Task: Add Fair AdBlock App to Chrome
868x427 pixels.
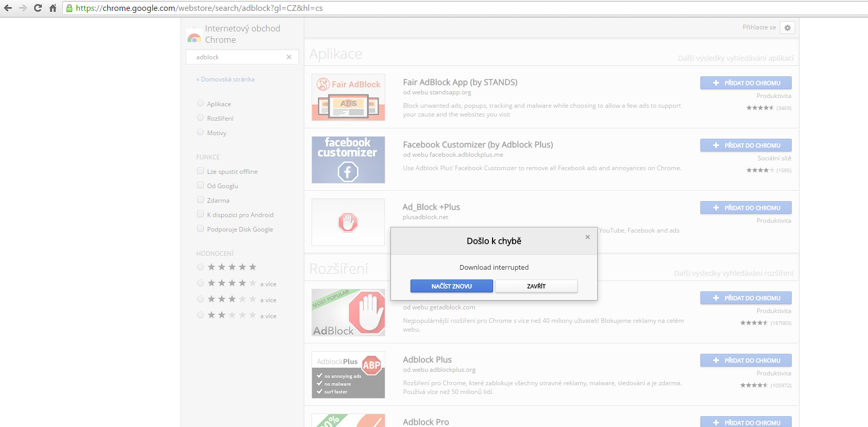Action: coord(746,83)
